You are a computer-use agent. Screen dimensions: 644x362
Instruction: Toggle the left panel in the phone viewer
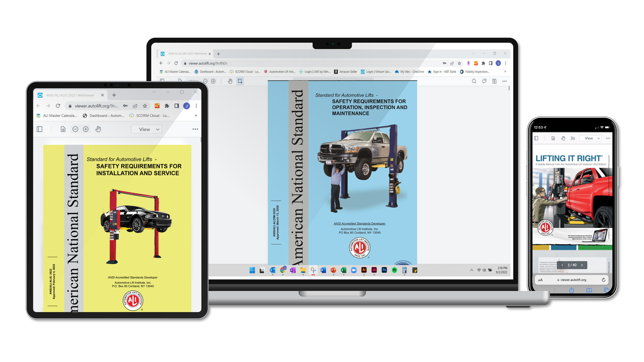(536, 138)
